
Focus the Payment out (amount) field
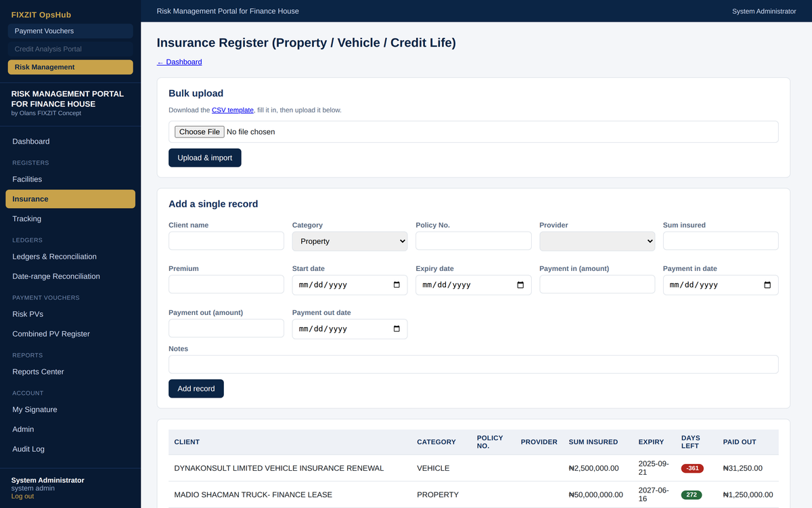coord(226,329)
